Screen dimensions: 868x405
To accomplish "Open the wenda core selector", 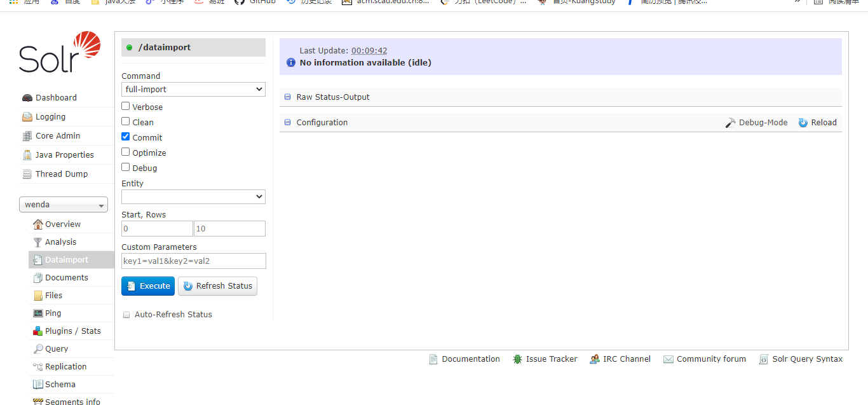I will click(x=64, y=205).
